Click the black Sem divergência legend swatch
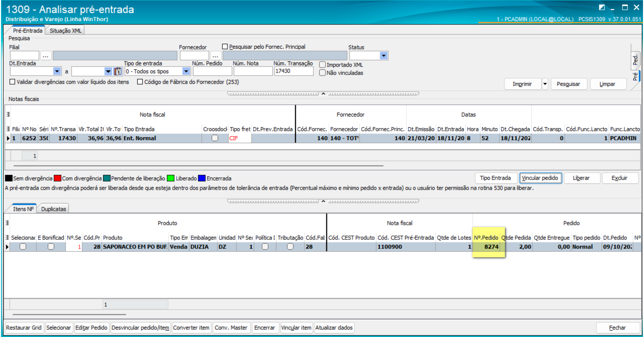Screen dimensions: 644x337 [x=9, y=178]
